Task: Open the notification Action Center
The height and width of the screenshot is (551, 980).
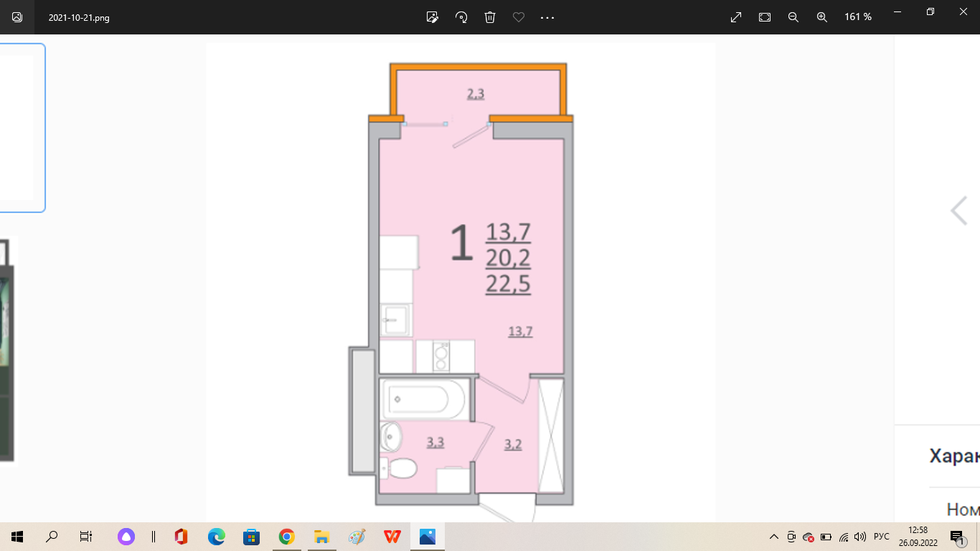Action: (957, 537)
